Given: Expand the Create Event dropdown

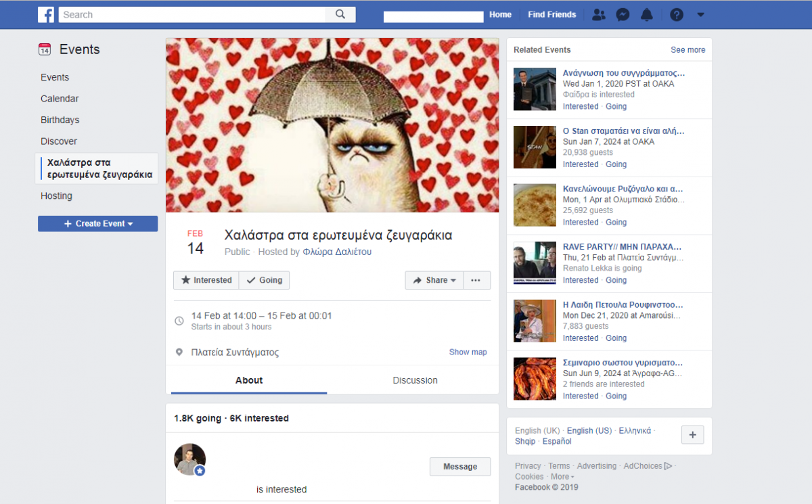Looking at the screenshot, I should [x=97, y=224].
